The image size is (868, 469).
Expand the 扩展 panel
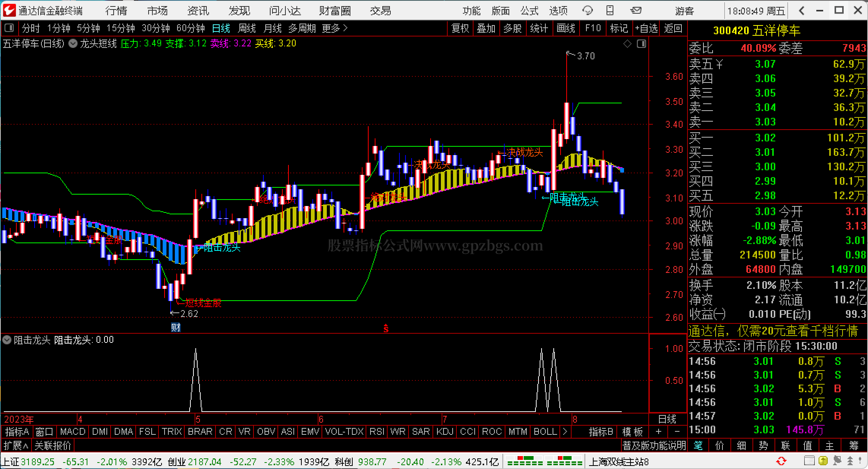[16, 445]
